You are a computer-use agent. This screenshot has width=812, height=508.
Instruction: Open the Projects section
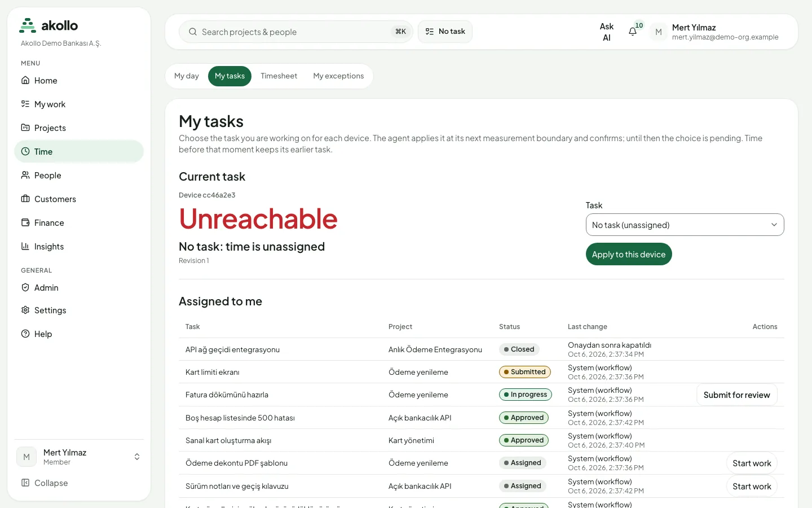(x=79, y=128)
